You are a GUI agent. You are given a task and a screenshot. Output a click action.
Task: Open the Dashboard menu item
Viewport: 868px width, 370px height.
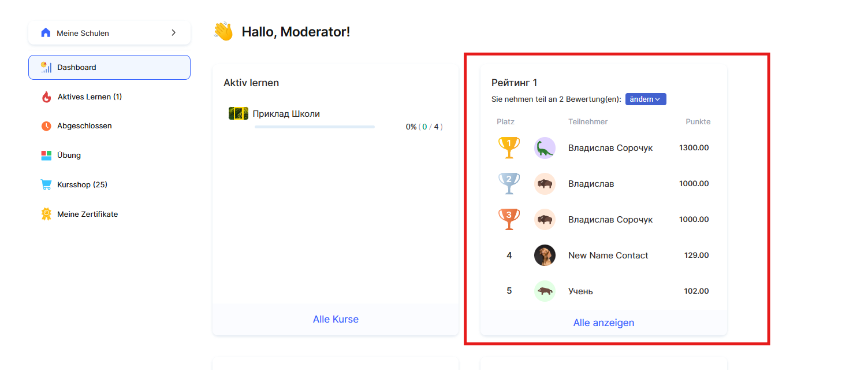point(109,67)
